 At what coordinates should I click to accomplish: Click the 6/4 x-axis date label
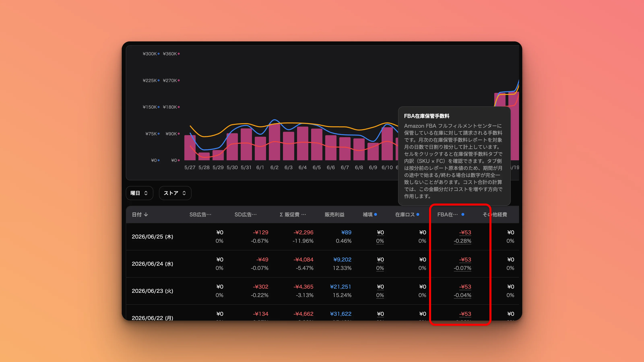click(302, 167)
